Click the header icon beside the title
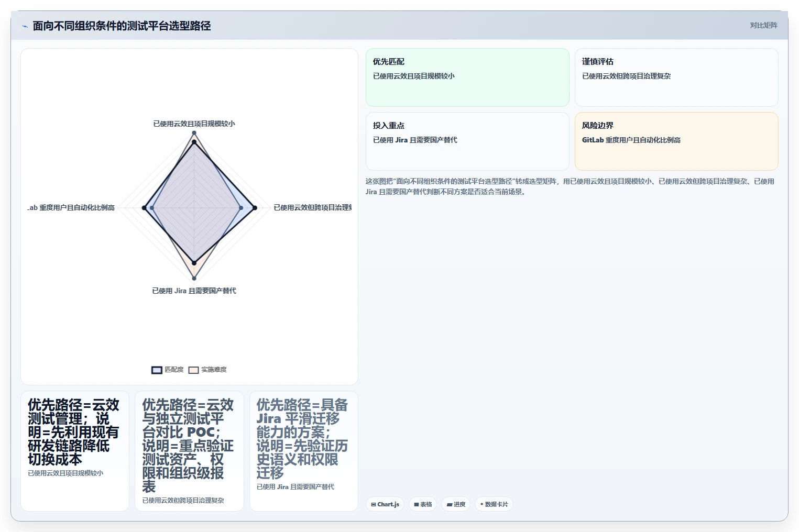The height and width of the screenshot is (532, 799). [25, 26]
